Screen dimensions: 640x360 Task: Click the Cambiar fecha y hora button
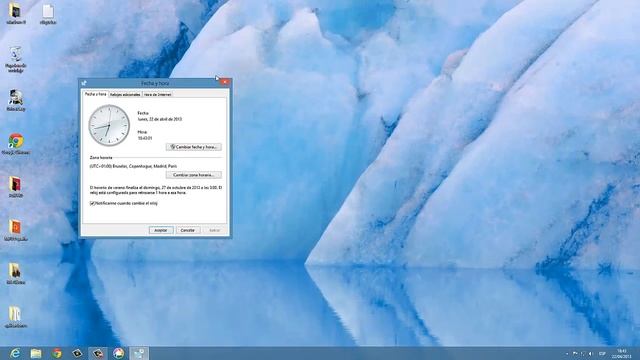[193, 147]
